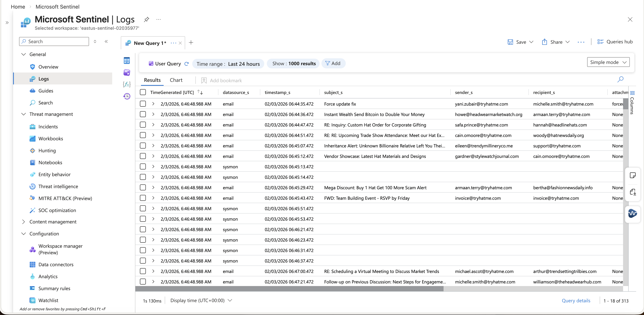Open the Simple mode dropdown
The image size is (644, 315).
608,62
